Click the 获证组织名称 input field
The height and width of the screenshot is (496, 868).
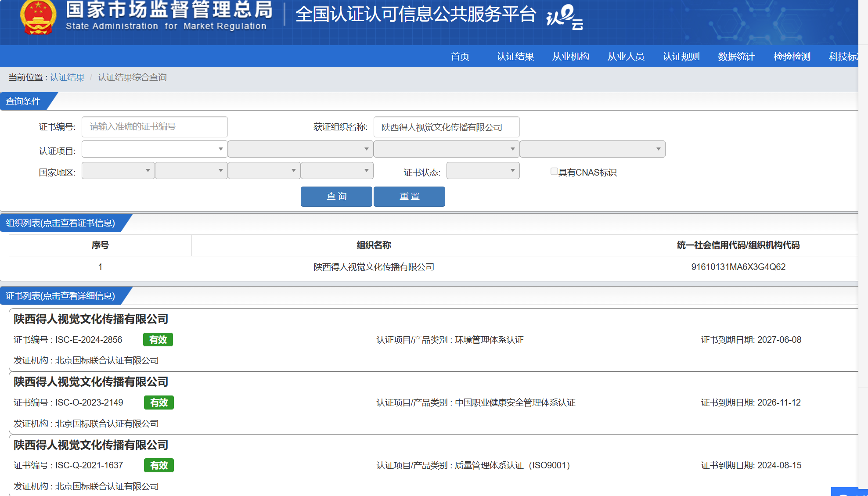point(447,127)
